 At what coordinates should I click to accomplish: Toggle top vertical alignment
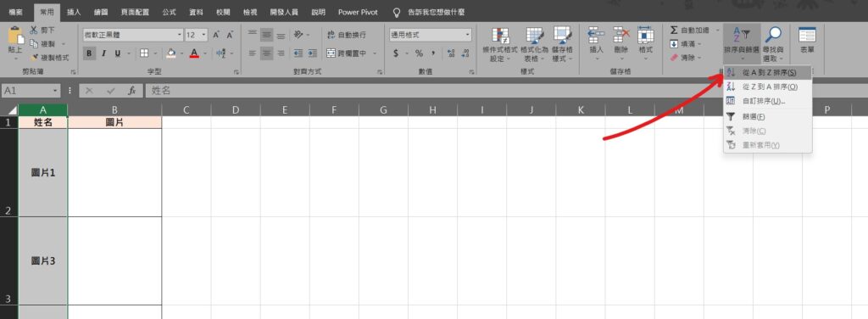click(x=253, y=35)
